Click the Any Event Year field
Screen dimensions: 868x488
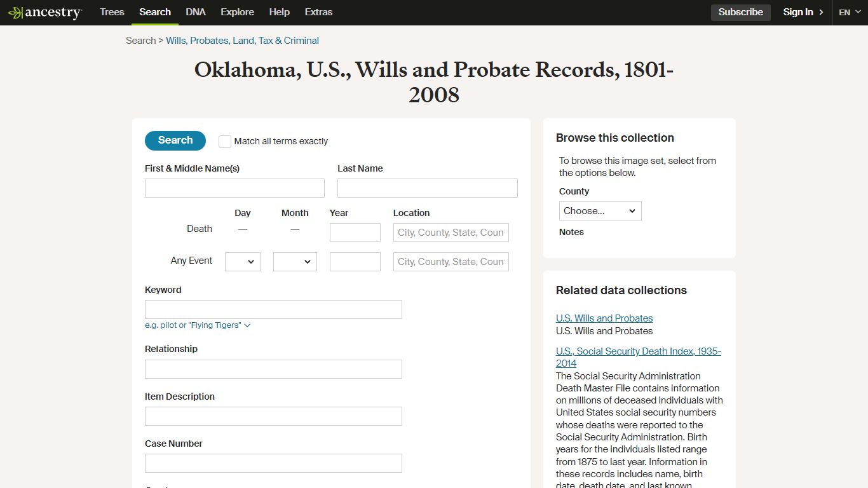pos(355,262)
